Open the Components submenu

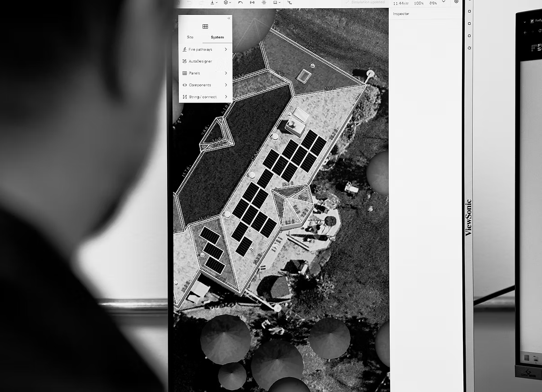(x=205, y=85)
